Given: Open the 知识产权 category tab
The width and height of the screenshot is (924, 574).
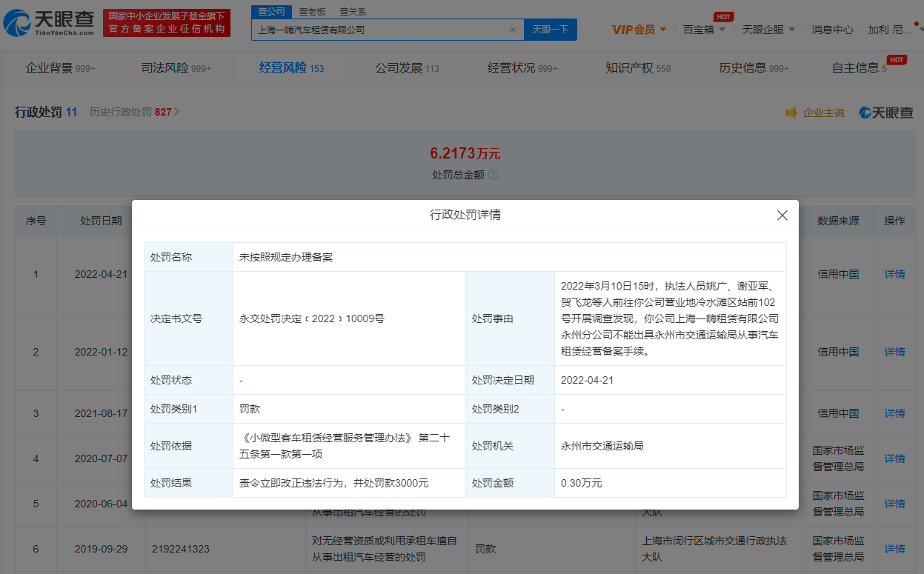Looking at the screenshot, I should coord(637,68).
